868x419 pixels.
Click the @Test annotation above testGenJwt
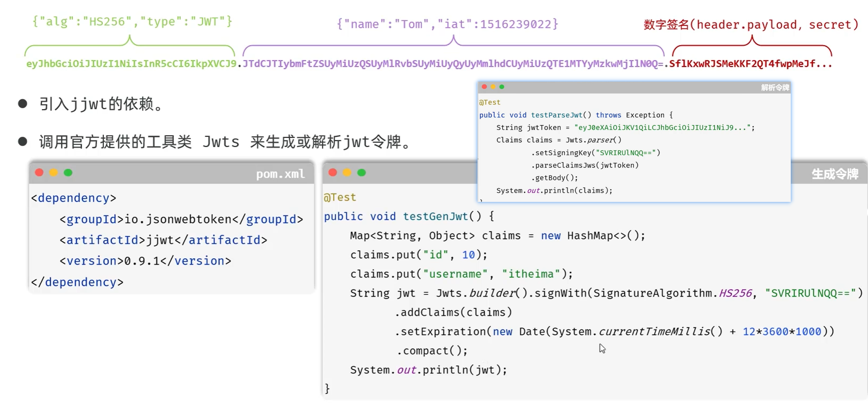tap(340, 197)
